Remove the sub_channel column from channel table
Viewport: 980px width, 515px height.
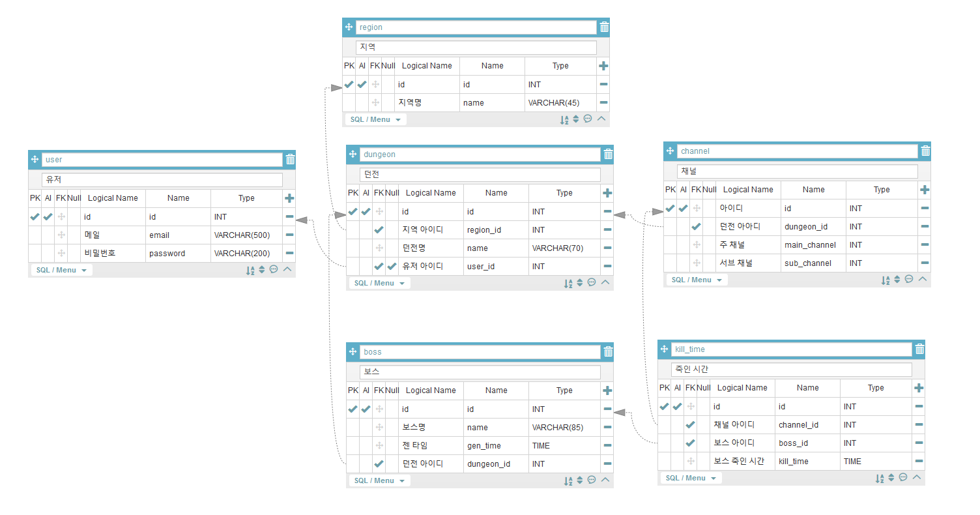click(x=925, y=263)
